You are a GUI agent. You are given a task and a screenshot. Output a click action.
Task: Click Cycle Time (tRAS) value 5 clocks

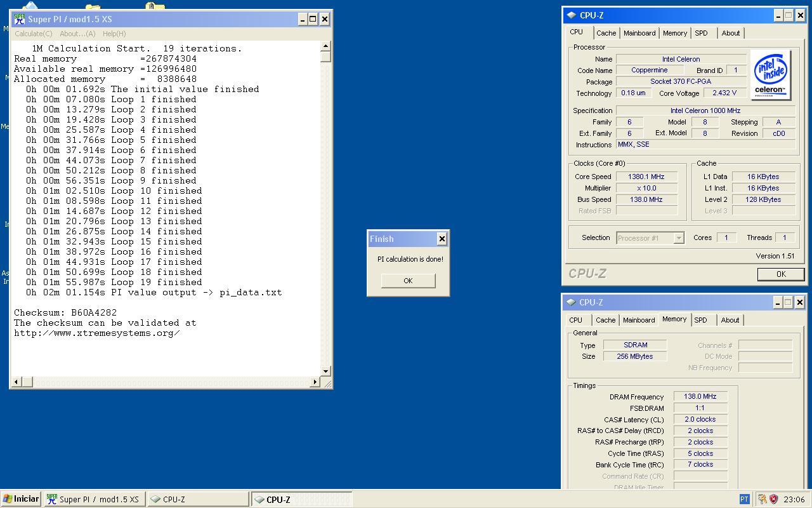[x=700, y=453]
